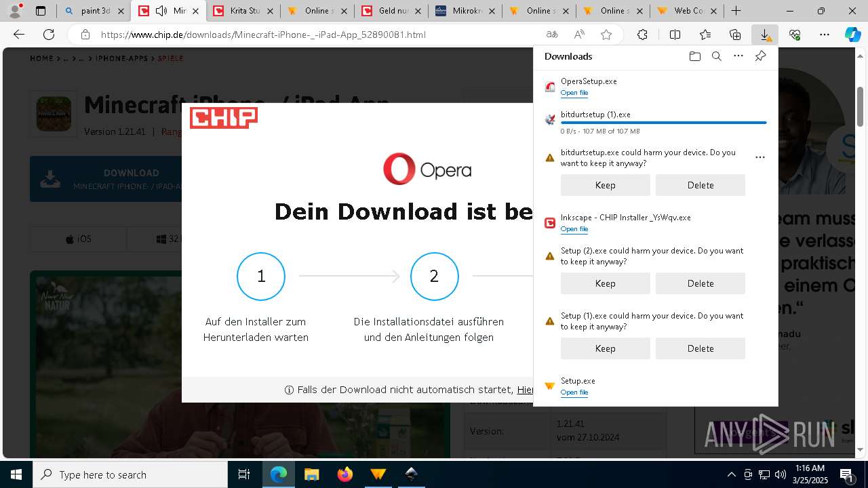Open new tab plus button
The image size is (868, 488).
point(736,11)
